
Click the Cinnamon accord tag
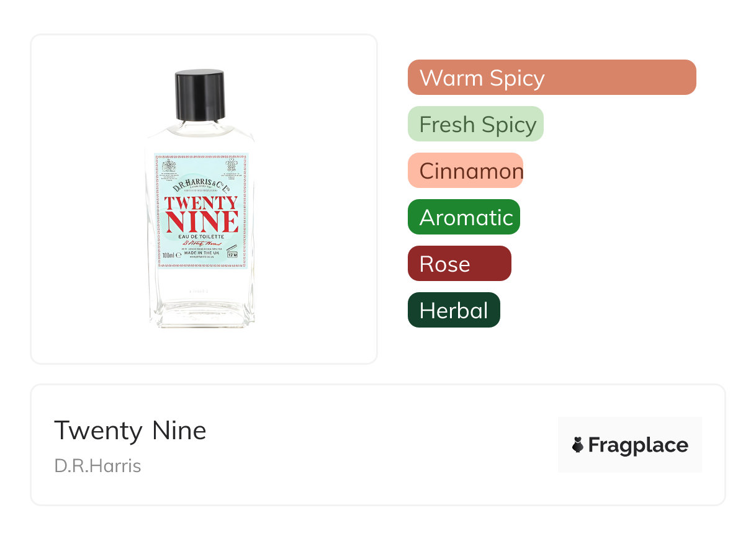pos(466,171)
